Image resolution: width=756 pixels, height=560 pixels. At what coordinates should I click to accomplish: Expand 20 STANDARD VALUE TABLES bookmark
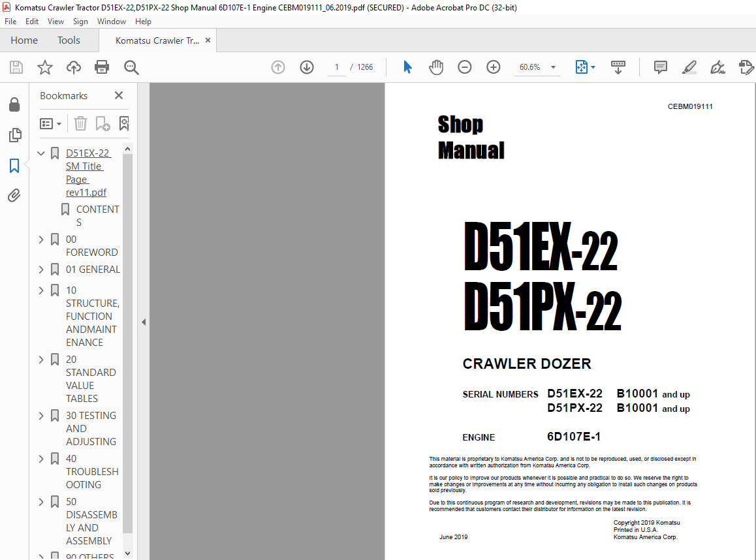[41, 360]
